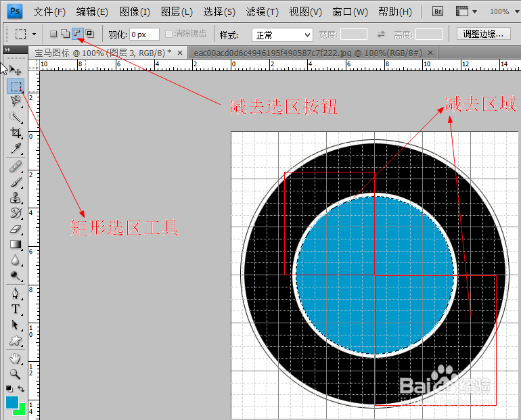Select the Crop tool

pos(16,133)
